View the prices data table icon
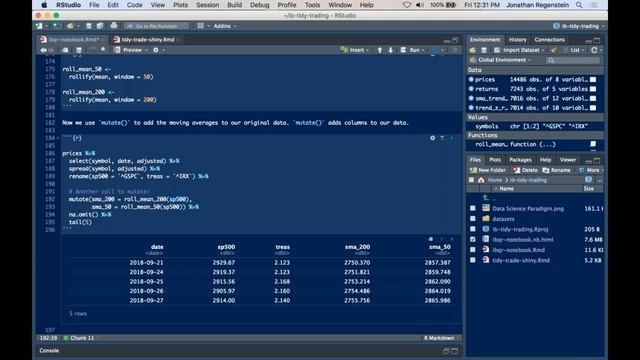The width and height of the screenshot is (640, 360). click(x=593, y=80)
